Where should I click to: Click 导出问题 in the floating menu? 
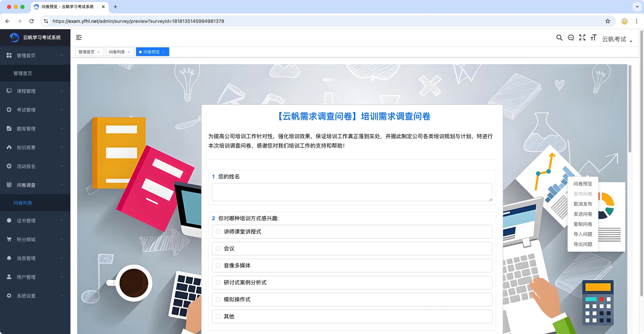coord(583,244)
